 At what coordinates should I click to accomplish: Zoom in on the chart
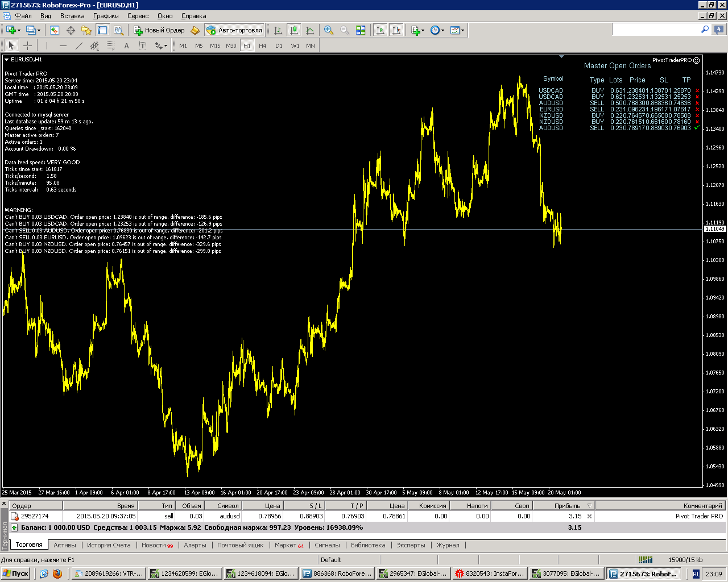(x=329, y=30)
